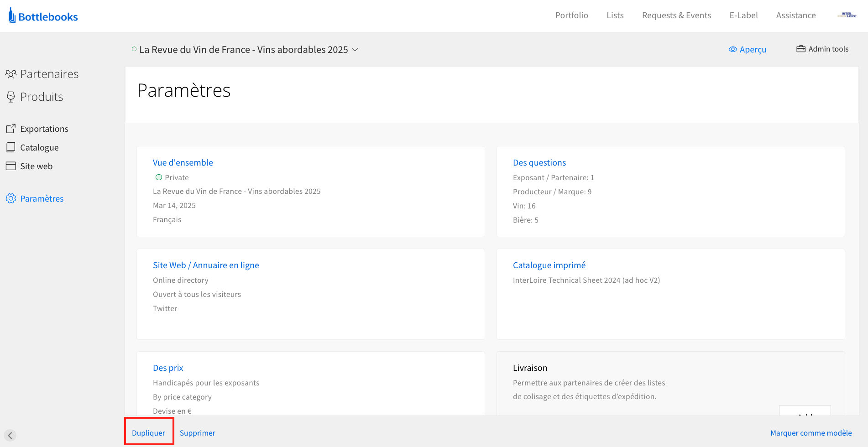Click the Dupliquer link

point(148,433)
